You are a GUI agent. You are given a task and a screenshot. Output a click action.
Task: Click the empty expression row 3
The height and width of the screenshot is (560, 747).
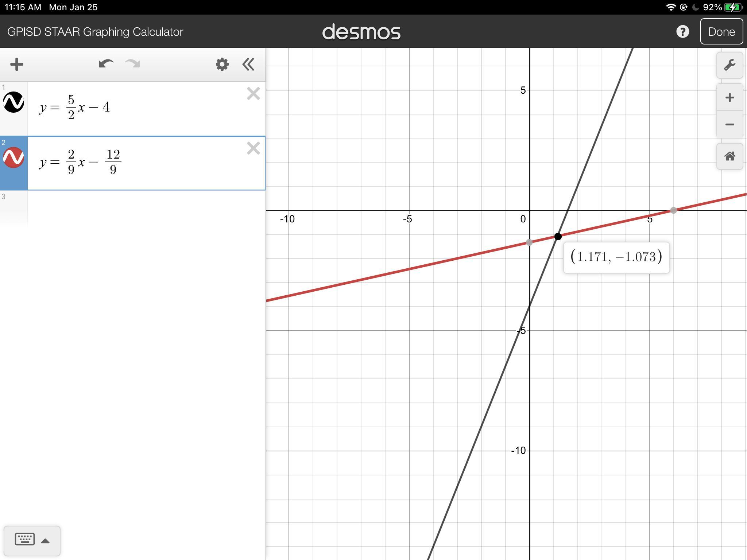(146, 208)
